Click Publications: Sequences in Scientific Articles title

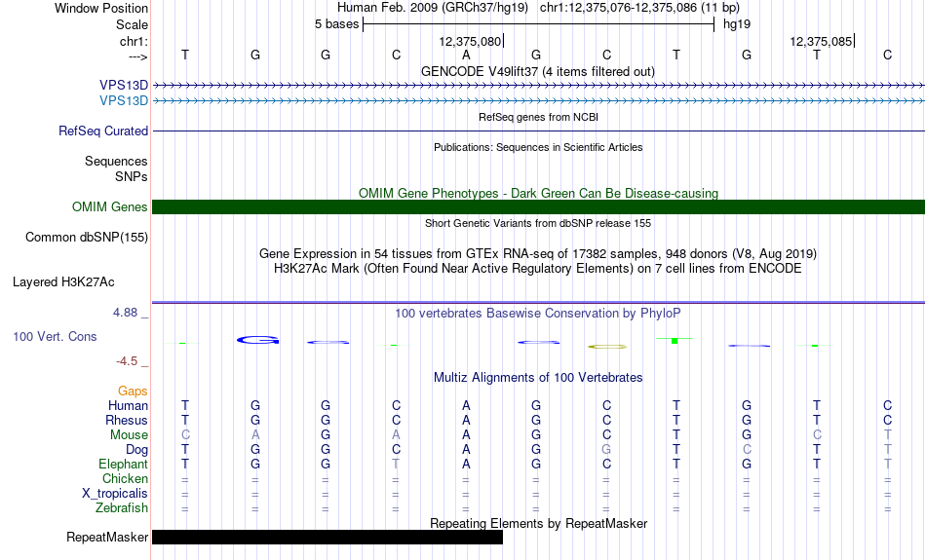click(x=538, y=147)
